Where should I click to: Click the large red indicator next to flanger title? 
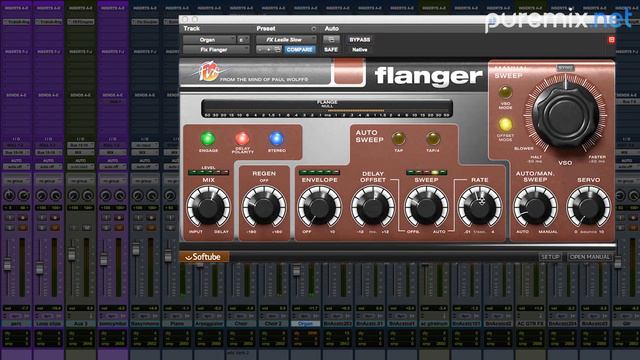pos(348,71)
